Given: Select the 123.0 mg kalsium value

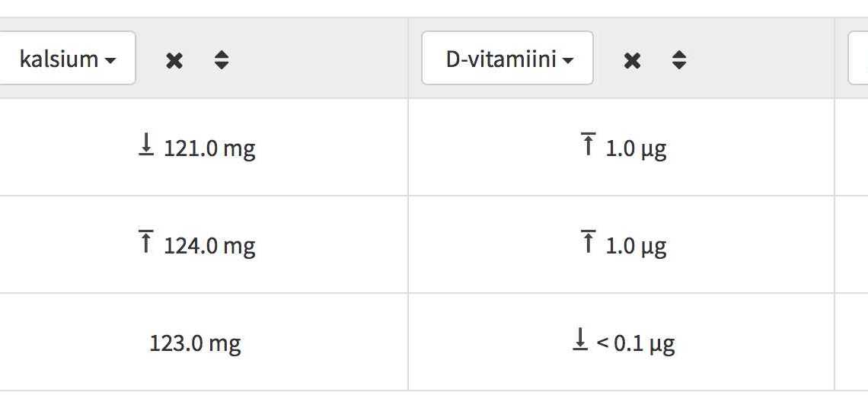Looking at the screenshot, I should [196, 343].
